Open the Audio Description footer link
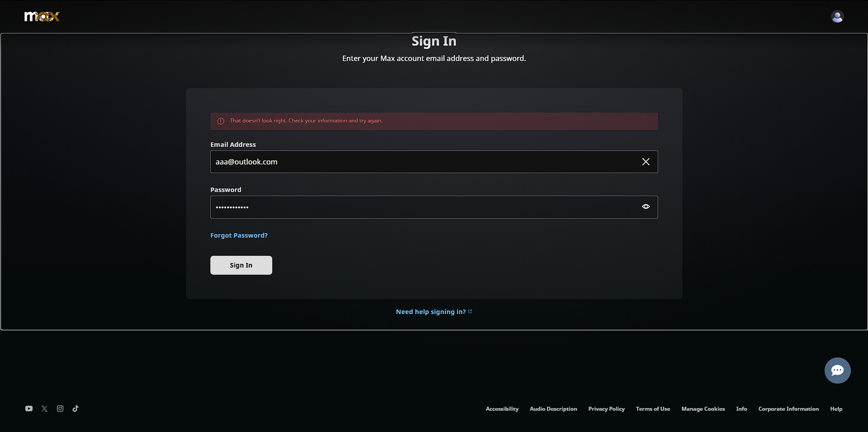Viewport: 868px width, 432px height. pos(553,409)
